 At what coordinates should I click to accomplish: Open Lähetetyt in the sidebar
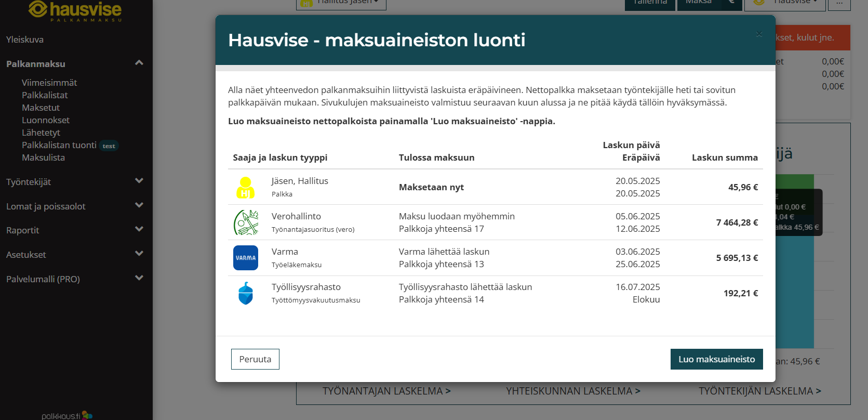[x=41, y=133]
